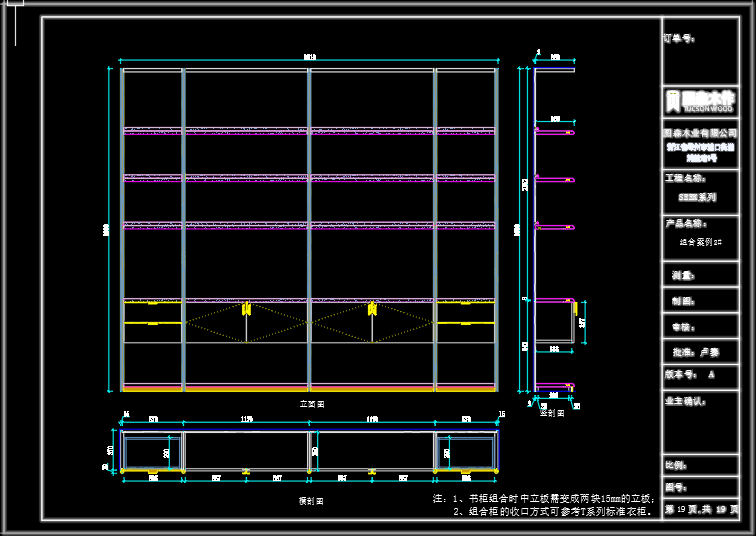This screenshot has height=536, width=756.
Task: Select the left diamond door-swing symbol
Action: [x=246, y=324]
